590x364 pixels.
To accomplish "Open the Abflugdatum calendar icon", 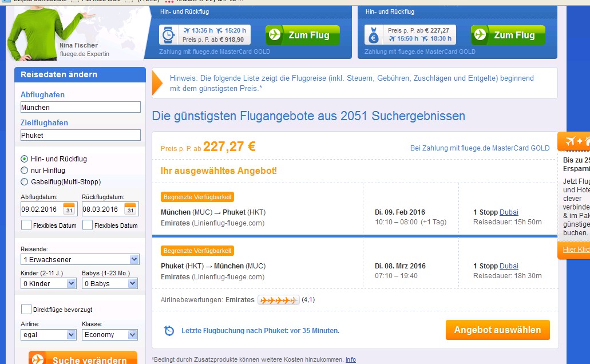I will pos(69,209).
